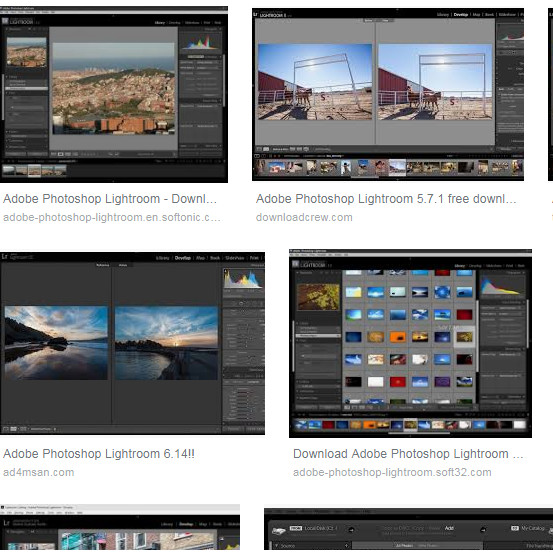Open the 'Adobe Photoshop Lightroom 5.7.1 free downl...' title link
This screenshot has height=553, width=553.
click(386, 199)
